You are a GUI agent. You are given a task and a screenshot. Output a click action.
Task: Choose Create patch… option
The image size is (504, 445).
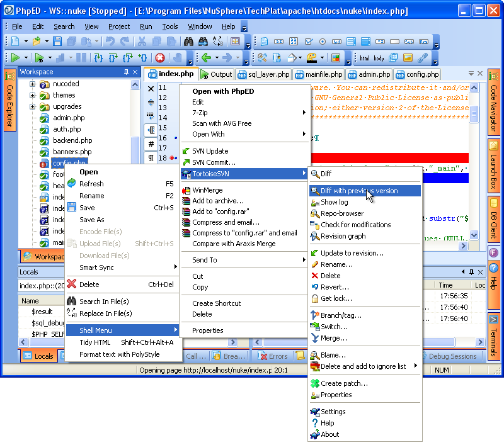pos(365,383)
